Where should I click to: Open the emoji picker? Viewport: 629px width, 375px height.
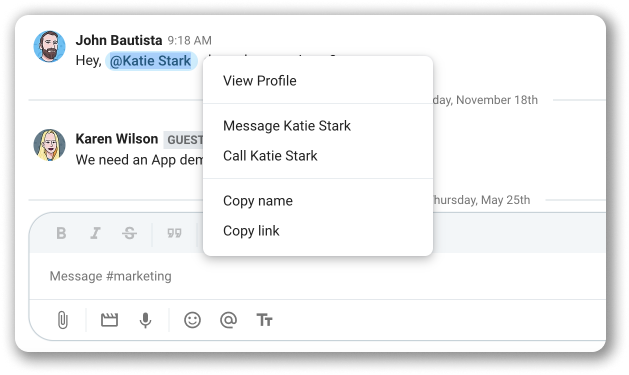[192, 320]
